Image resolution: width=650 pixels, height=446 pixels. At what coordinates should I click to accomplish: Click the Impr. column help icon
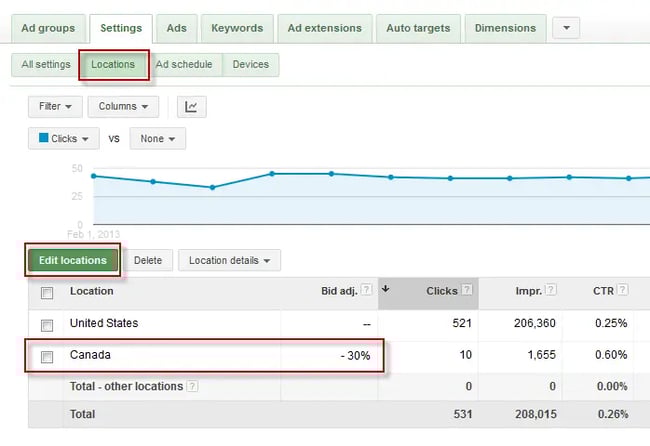[550, 291]
